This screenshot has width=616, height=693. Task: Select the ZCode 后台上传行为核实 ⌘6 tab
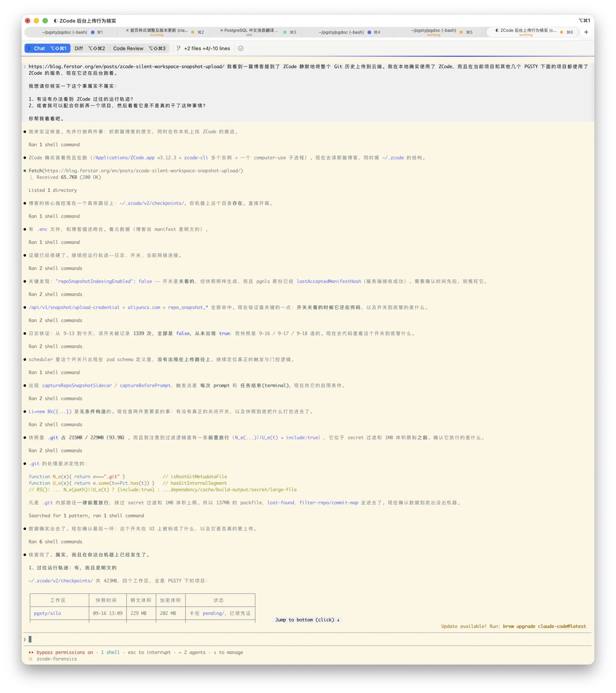[534, 32]
